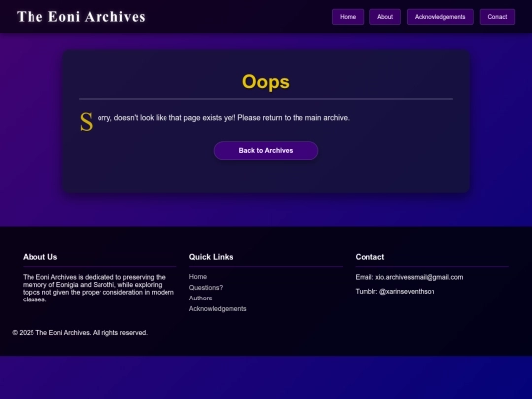
Task: Click the About Us footer heading
Action: click(x=40, y=257)
